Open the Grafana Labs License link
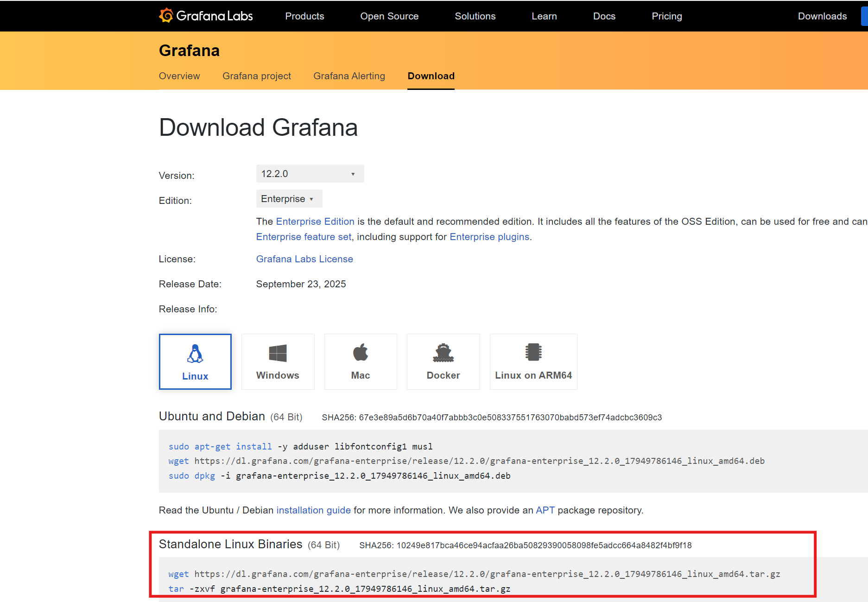Viewport: 868px width, 602px height. (304, 259)
